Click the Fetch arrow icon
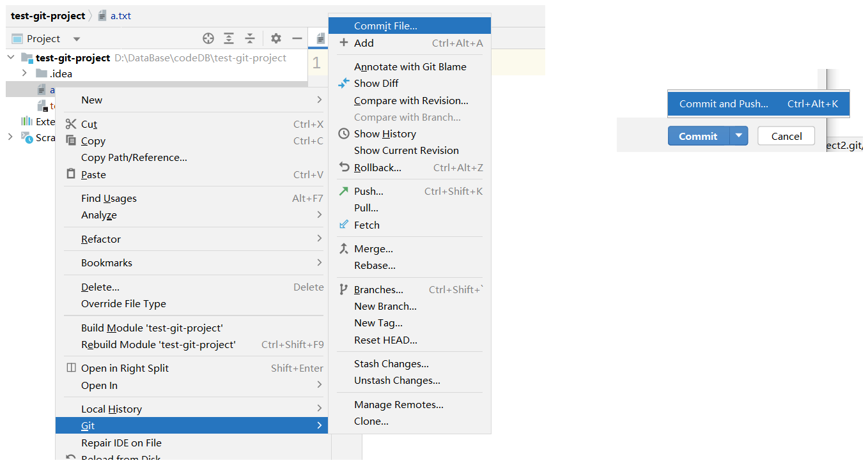868x463 pixels. [344, 225]
